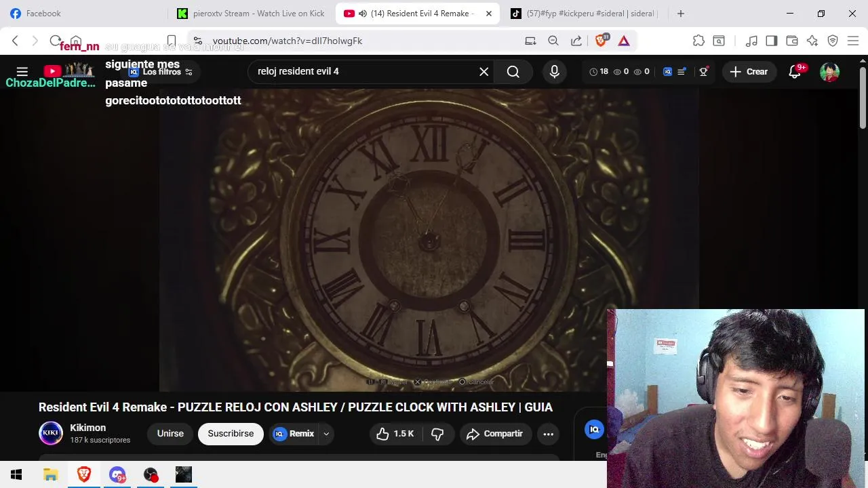The image size is (868, 488).
Task: Click the IQ badge beside the video
Action: coord(594,429)
